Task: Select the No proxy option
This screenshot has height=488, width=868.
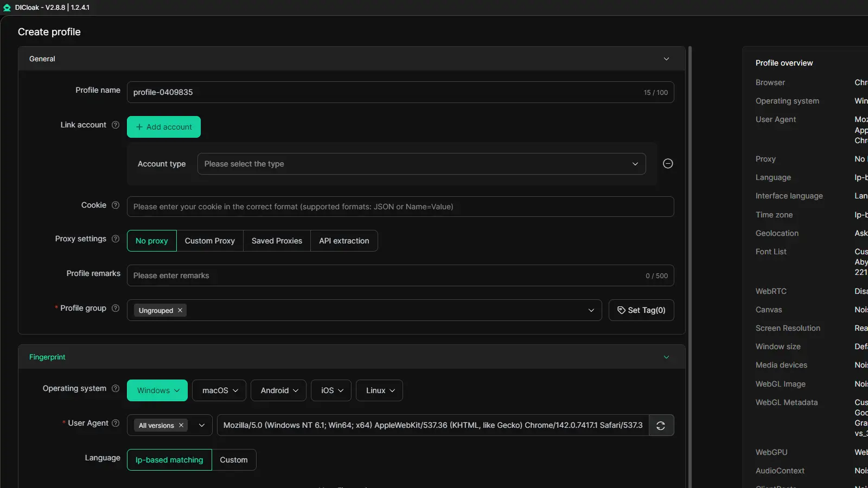Action: [152, 241]
